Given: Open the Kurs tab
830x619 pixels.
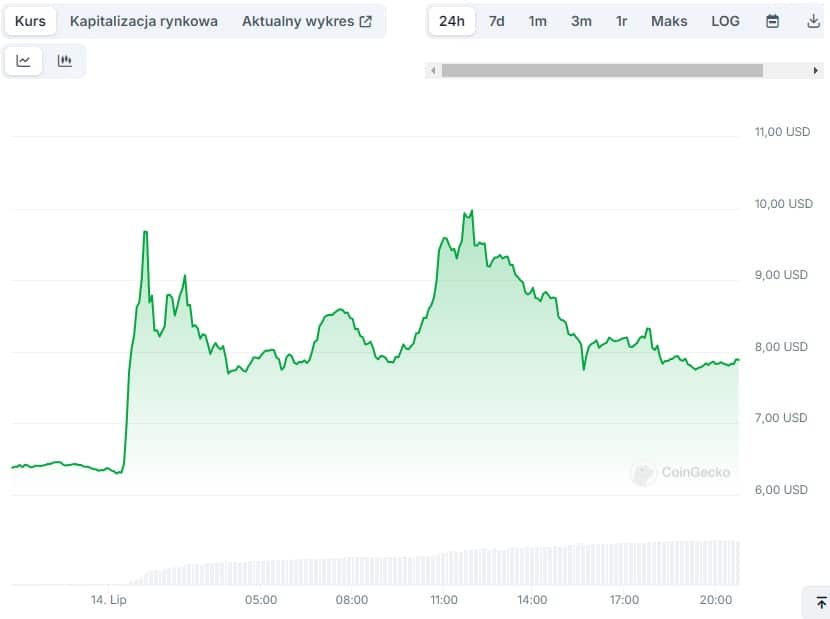Looking at the screenshot, I should [x=30, y=21].
